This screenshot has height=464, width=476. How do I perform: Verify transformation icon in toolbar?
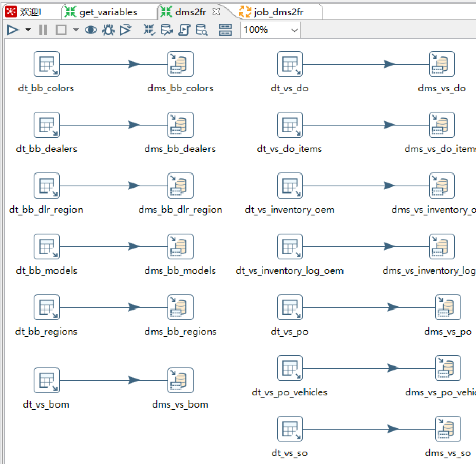click(149, 30)
